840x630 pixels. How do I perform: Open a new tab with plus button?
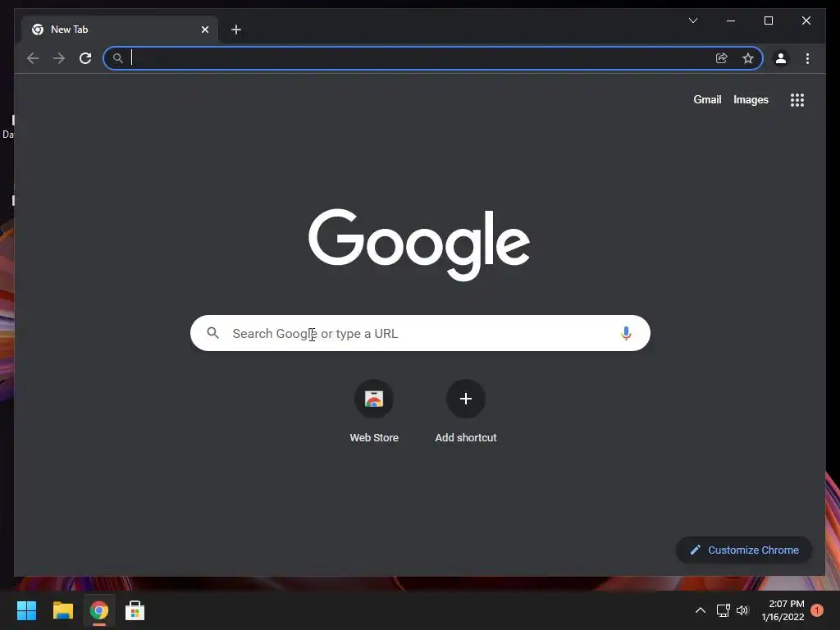coord(235,30)
